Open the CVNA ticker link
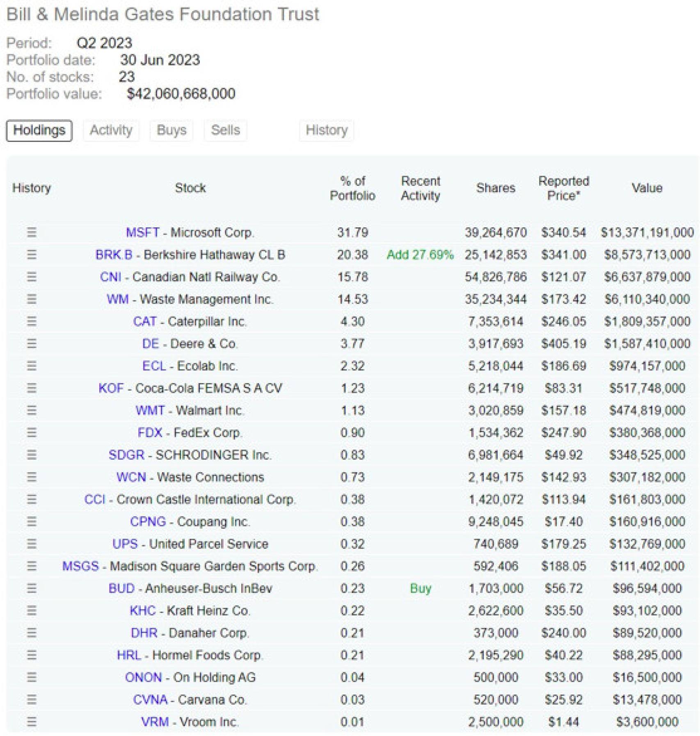The width and height of the screenshot is (700, 736). point(150,699)
